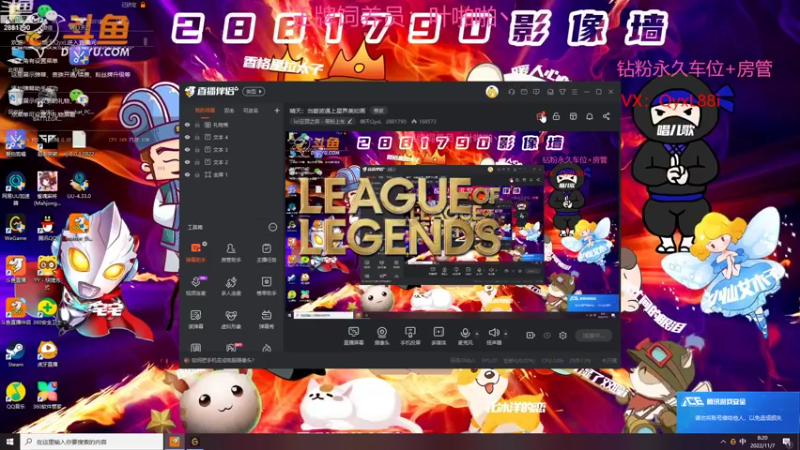This screenshot has height=450, width=800.
Task: Open the 视频连麦 tool
Action: point(195,286)
